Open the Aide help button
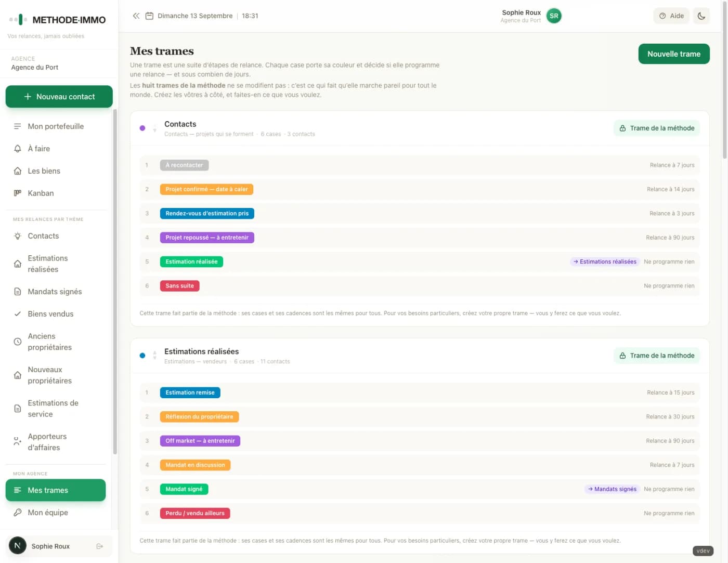This screenshot has height=563, width=728. tap(671, 16)
